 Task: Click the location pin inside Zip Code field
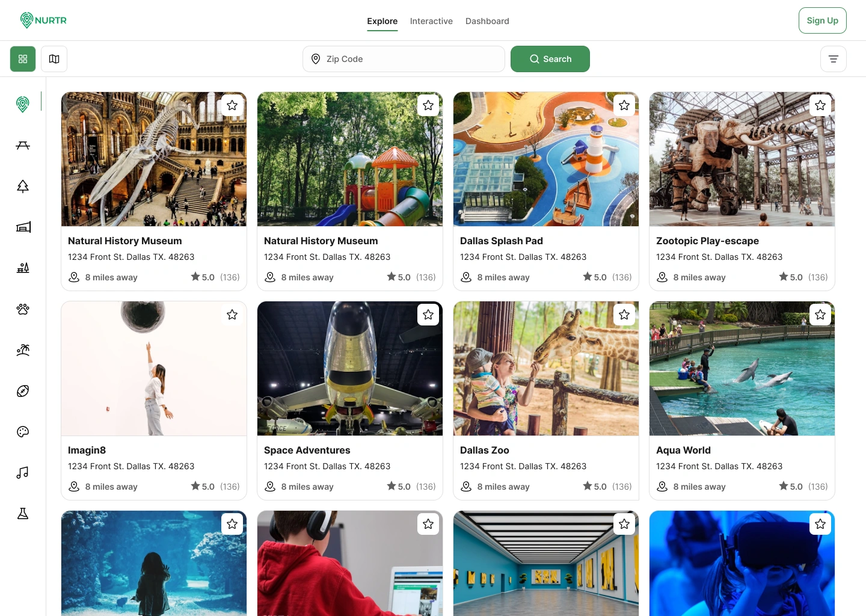point(316,59)
